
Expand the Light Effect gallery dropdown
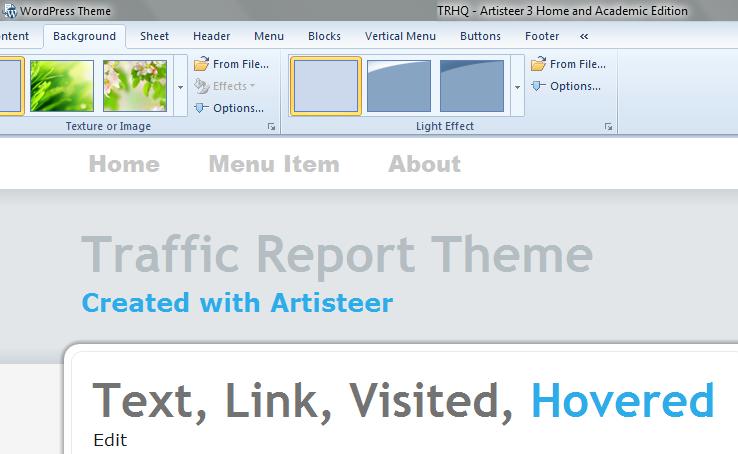[x=517, y=86]
